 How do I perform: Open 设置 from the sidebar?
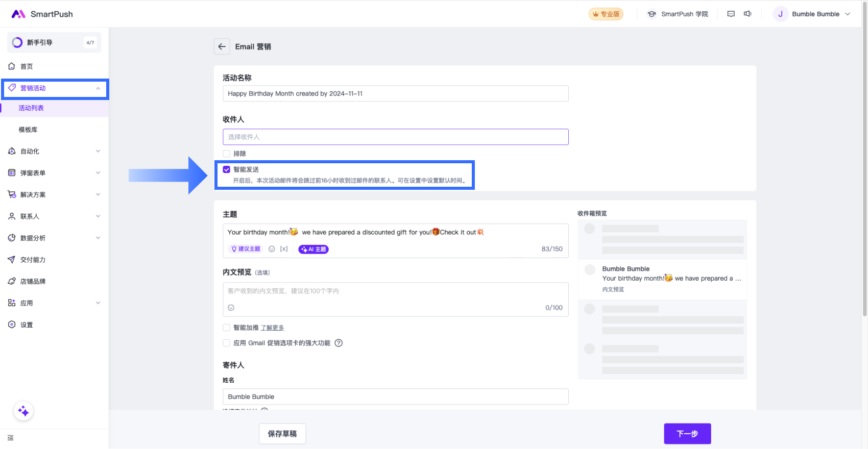(27, 325)
